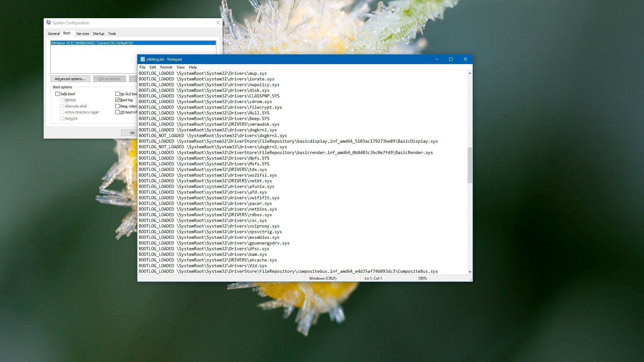Minimize the Notepad window
The width and height of the screenshot is (644, 362).
tap(437, 59)
